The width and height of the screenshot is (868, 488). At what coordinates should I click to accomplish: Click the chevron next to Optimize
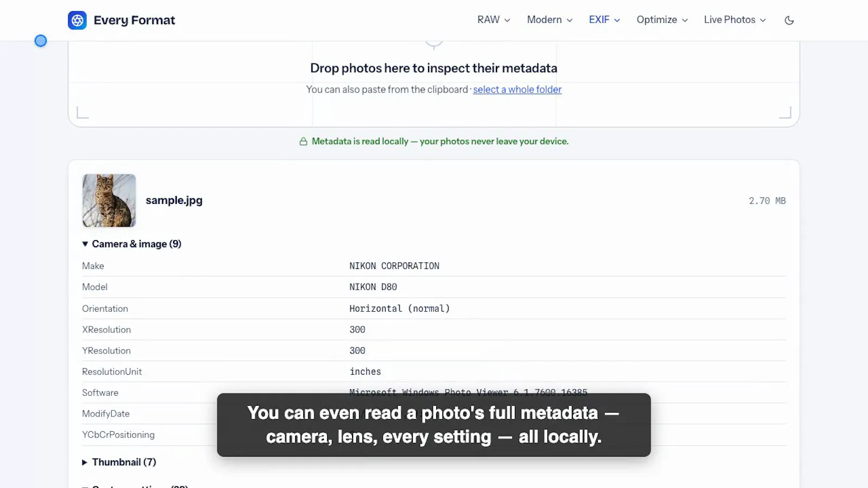(685, 20)
